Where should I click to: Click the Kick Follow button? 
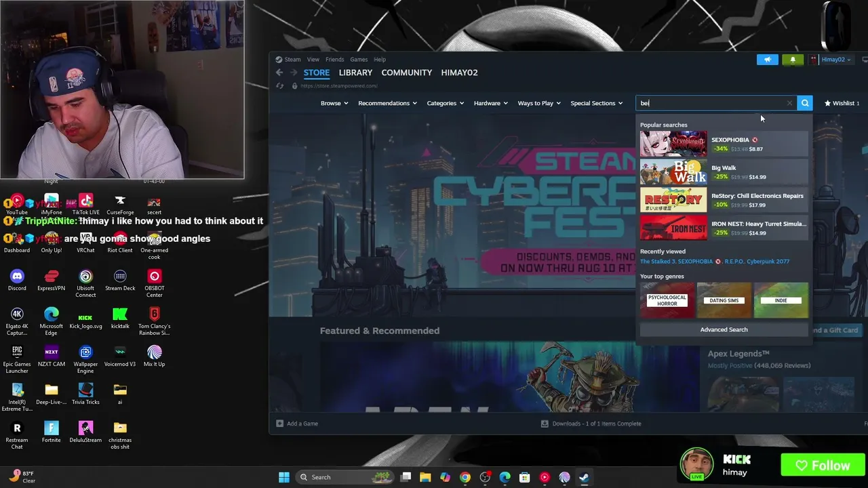(x=823, y=466)
